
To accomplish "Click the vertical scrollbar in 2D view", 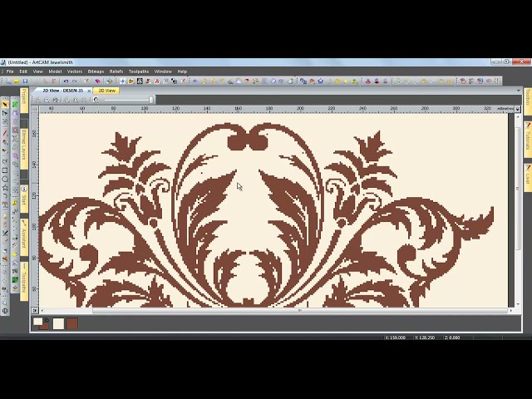I will [518, 189].
